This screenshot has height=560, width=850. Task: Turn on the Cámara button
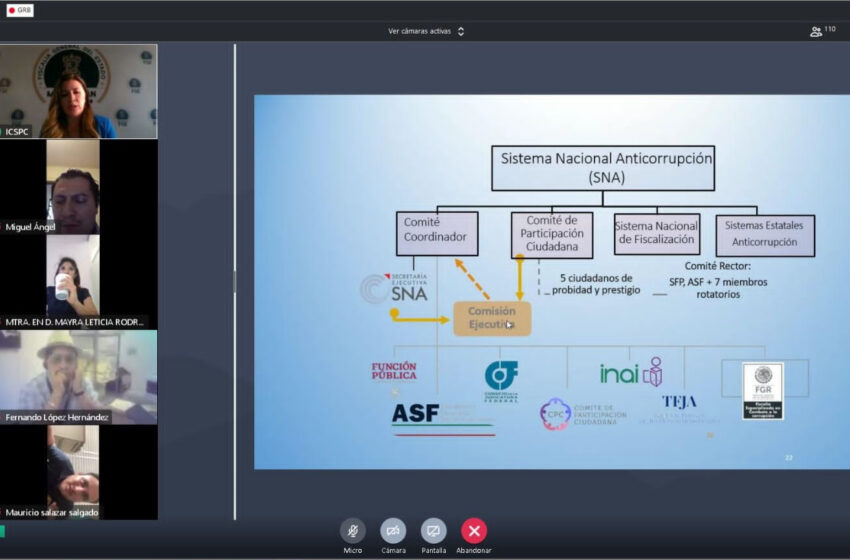(393, 530)
